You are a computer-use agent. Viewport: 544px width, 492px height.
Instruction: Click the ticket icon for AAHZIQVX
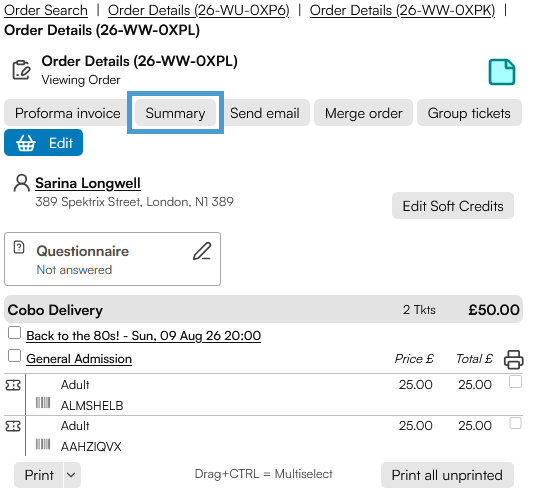13,426
